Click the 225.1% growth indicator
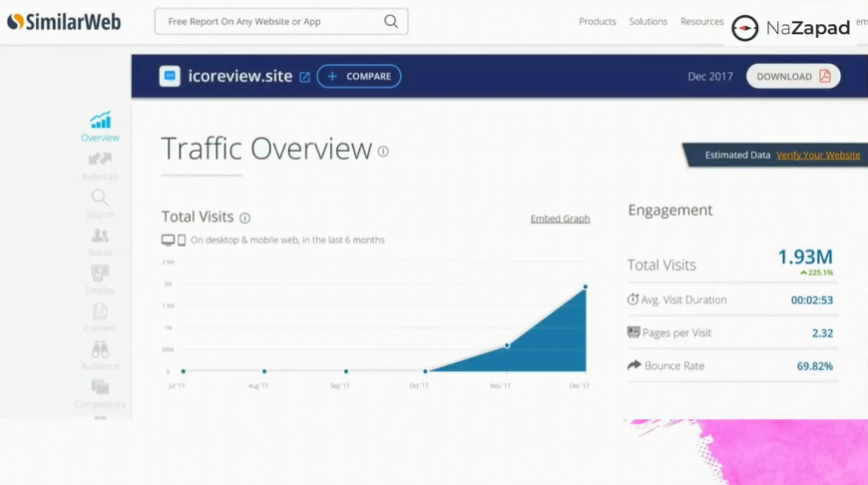Viewport: 868px width, 485px height. [816, 272]
